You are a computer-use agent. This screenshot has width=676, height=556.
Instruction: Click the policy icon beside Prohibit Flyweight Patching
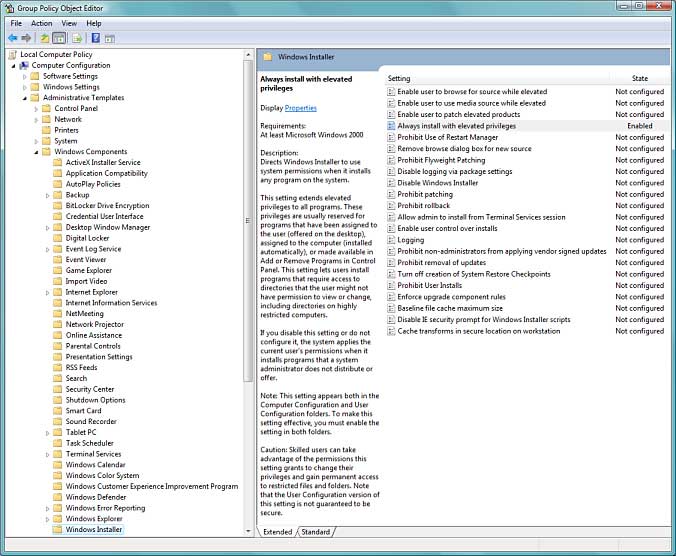pyautogui.click(x=391, y=160)
